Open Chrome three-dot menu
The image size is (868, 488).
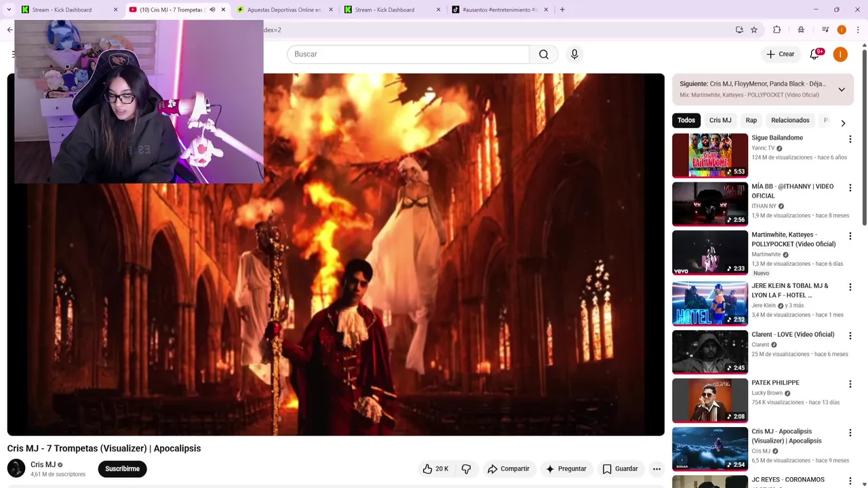(x=858, y=30)
